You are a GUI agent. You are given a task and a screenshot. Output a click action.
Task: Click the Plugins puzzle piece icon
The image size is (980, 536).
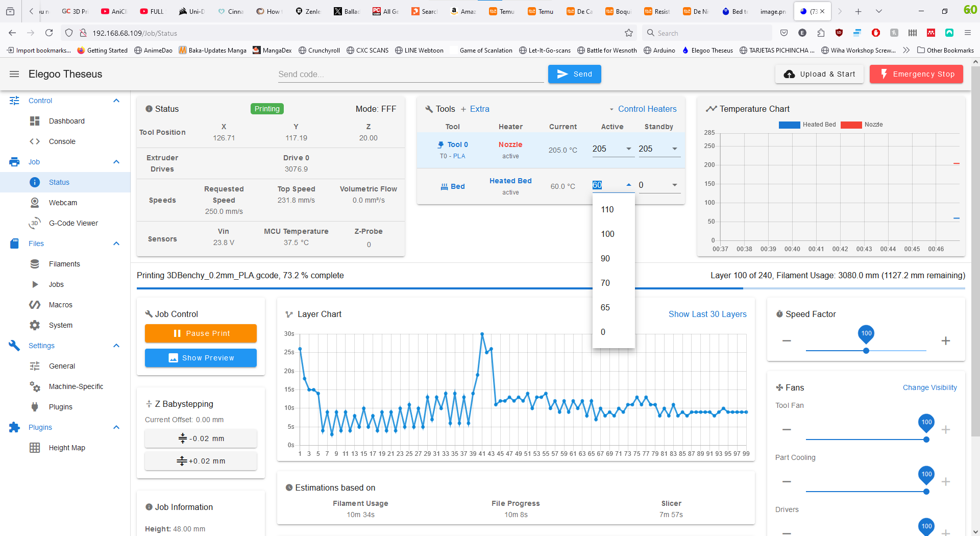pos(14,427)
